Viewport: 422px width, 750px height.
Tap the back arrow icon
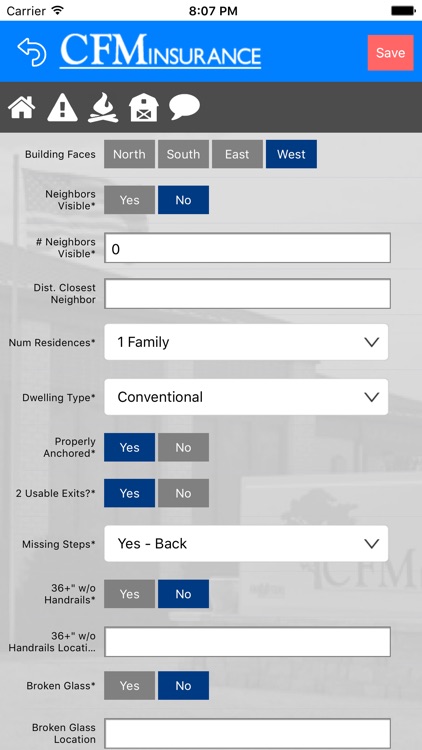point(32,52)
